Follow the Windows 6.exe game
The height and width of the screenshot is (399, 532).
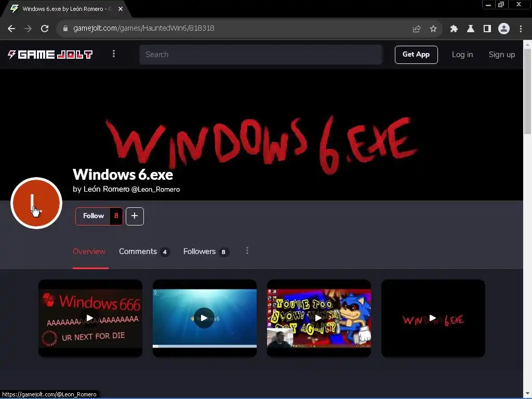93,216
